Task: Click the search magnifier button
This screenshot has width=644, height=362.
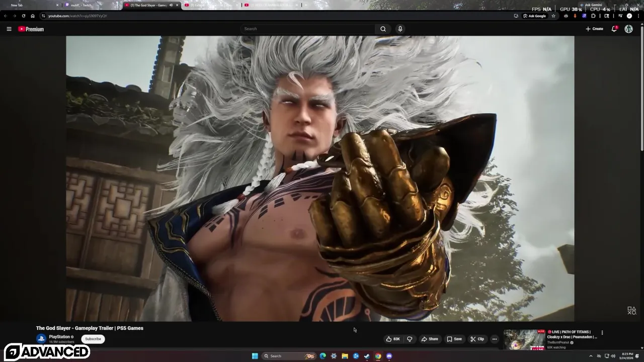Action: tap(383, 29)
